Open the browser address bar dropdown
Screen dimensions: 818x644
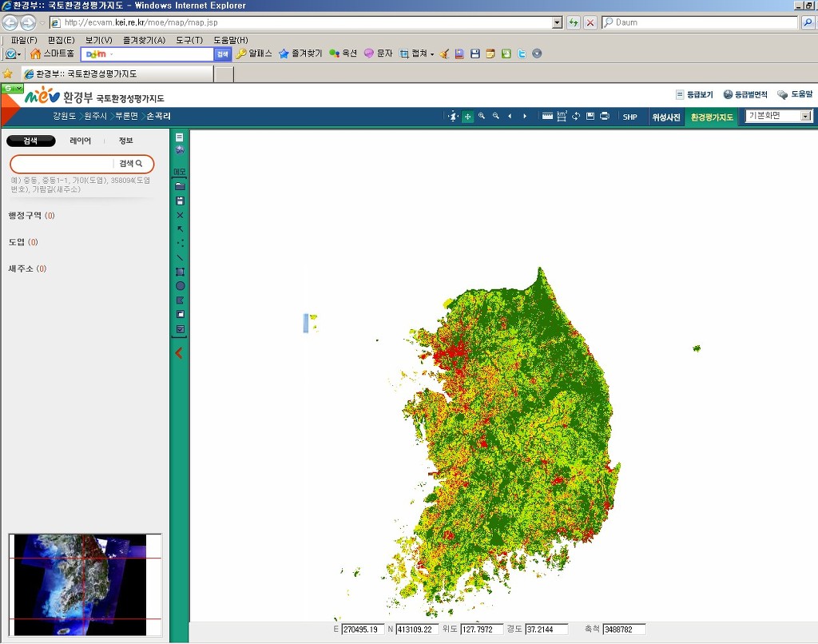pyautogui.click(x=558, y=22)
